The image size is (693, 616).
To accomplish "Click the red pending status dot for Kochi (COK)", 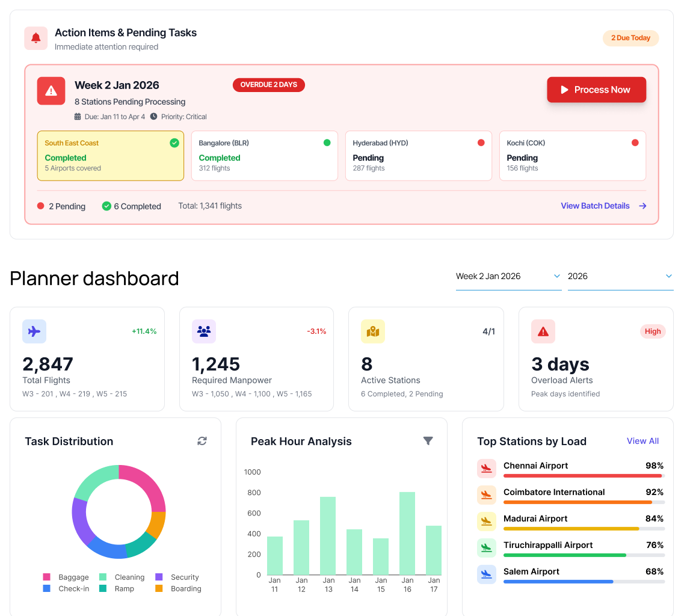I will point(635,142).
